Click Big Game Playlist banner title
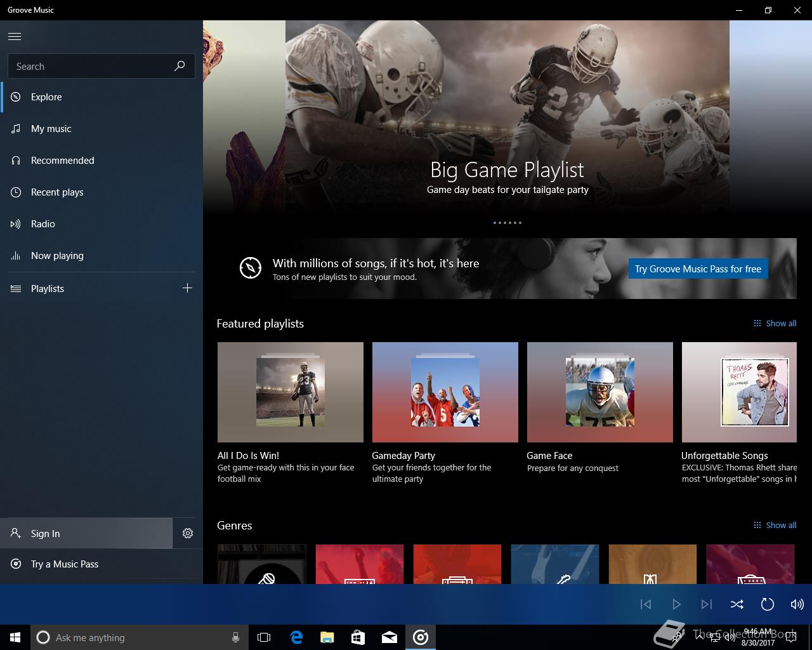 pos(507,169)
